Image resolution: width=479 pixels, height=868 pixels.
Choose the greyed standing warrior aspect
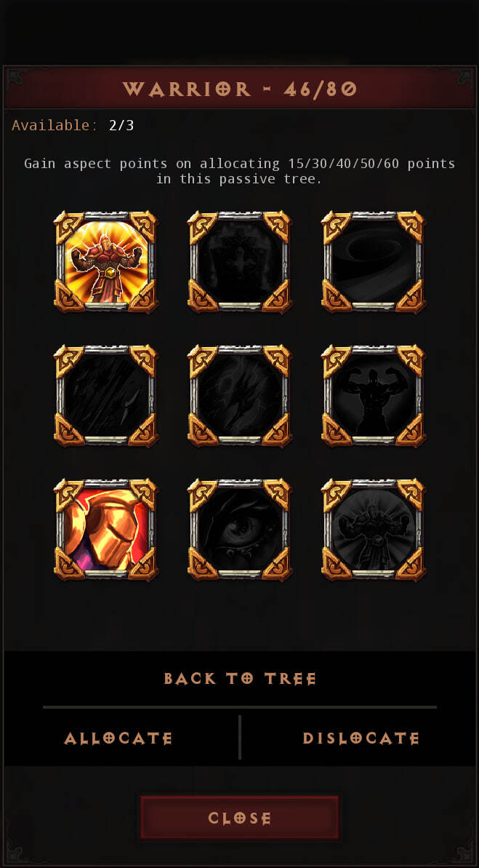tap(374, 530)
